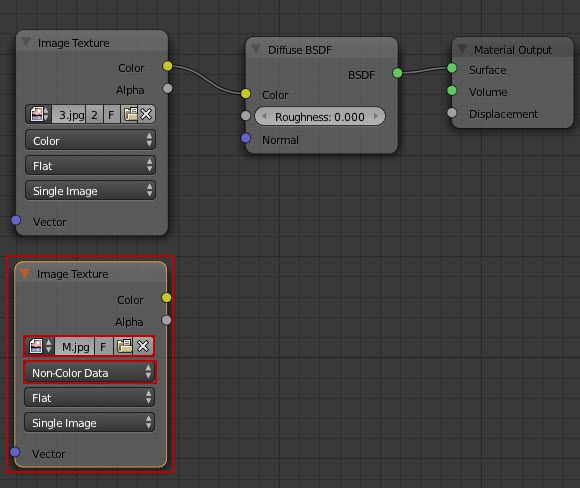Adjust the Roughness 0.000 slider

coord(320,117)
